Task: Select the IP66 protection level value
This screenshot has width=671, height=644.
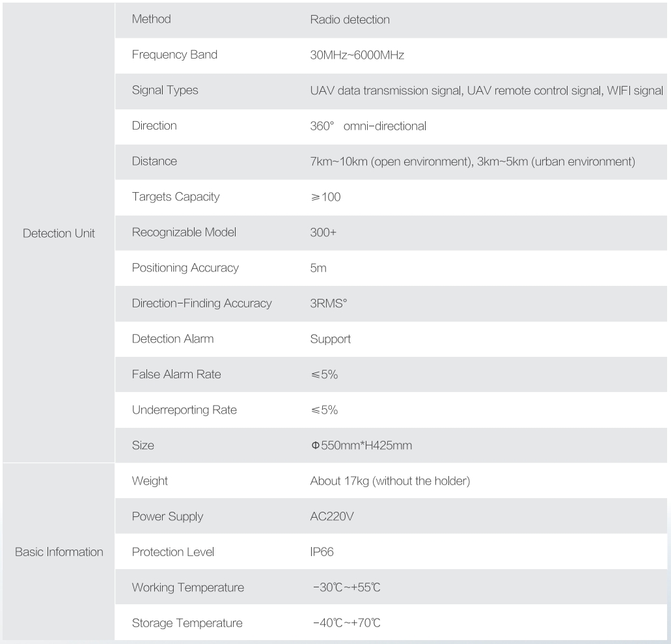Action: click(x=322, y=552)
